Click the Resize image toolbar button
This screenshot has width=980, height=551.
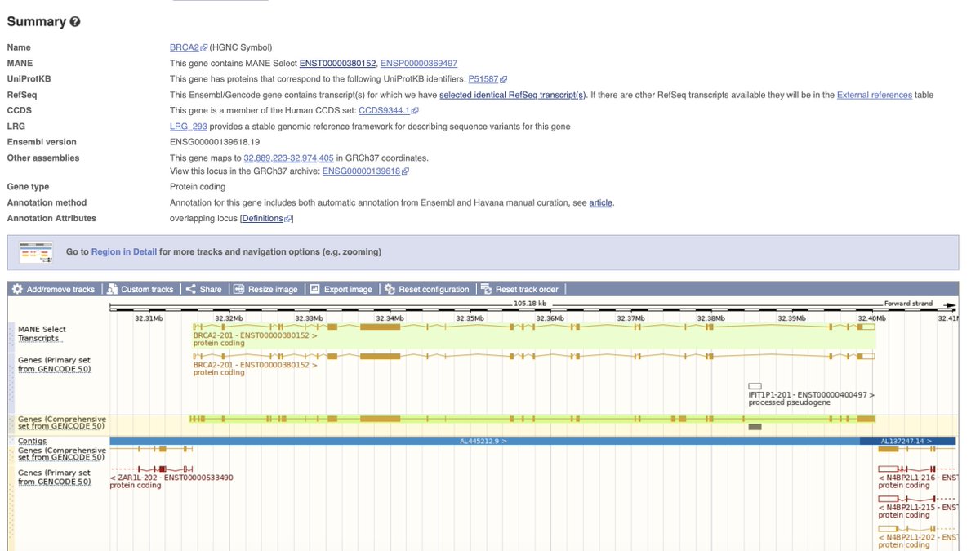(x=266, y=289)
